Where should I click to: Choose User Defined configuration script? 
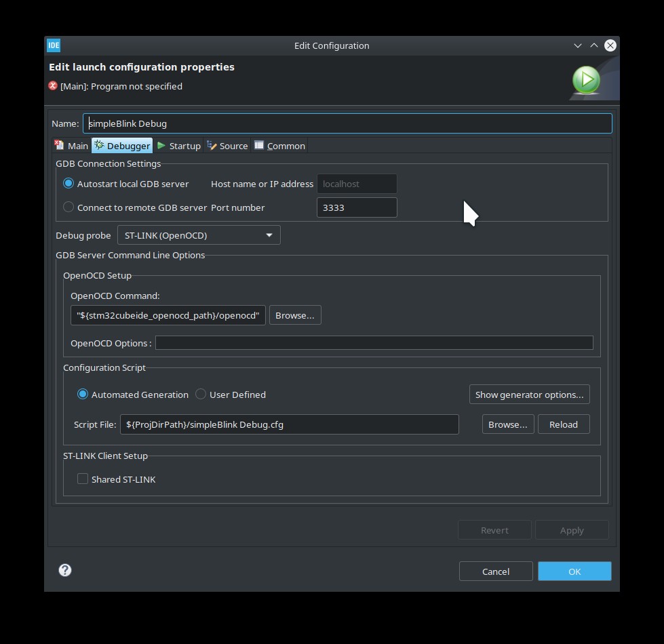click(x=201, y=394)
